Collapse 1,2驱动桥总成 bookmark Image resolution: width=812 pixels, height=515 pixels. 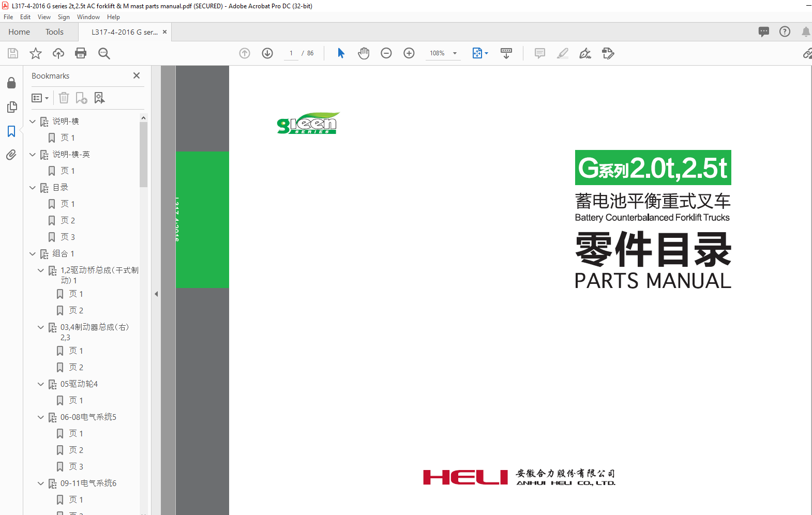(41, 270)
